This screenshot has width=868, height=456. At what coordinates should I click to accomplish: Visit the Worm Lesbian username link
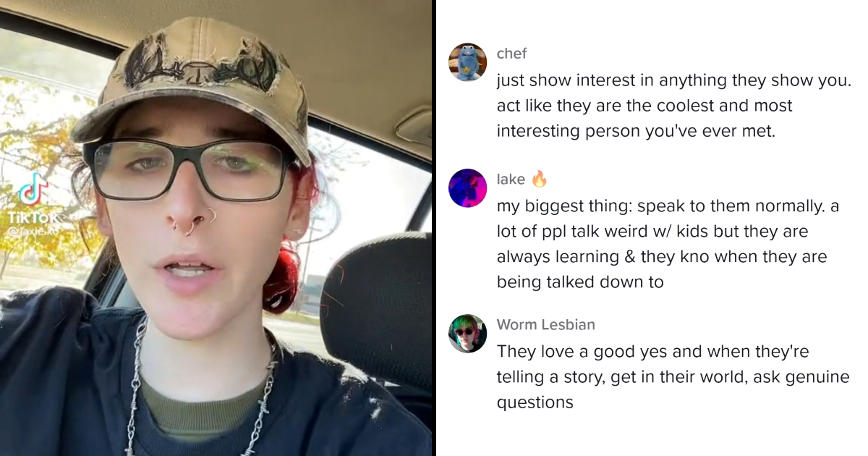tap(546, 324)
